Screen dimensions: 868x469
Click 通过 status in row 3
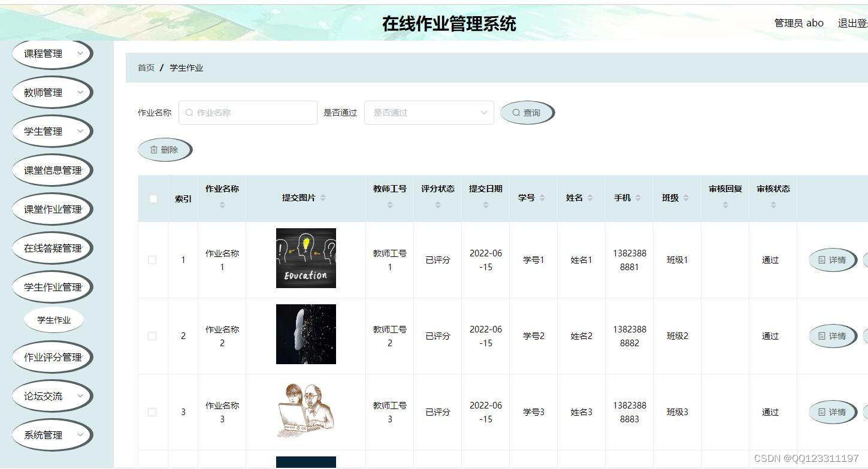770,412
